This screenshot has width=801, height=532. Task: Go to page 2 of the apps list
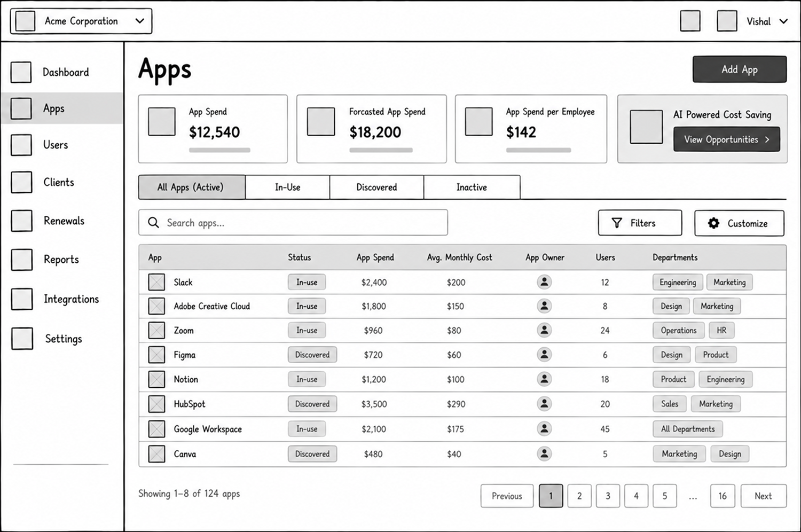[x=579, y=496]
